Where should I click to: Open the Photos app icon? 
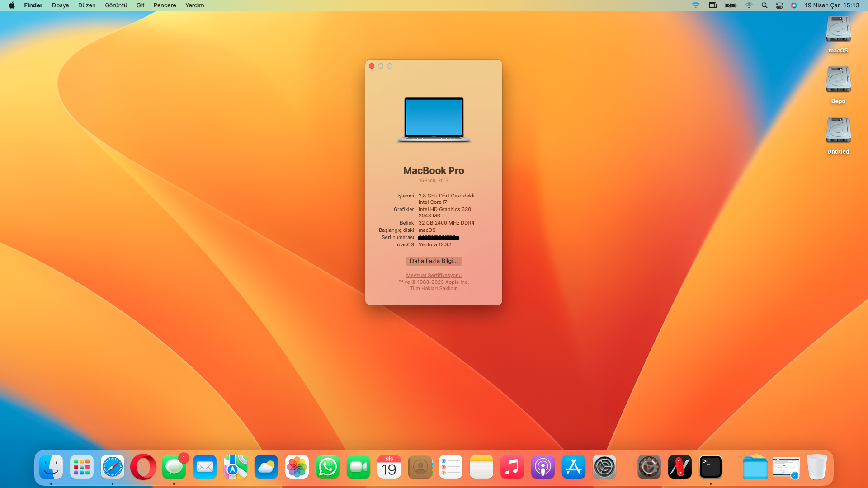pyautogui.click(x=297, y=467)
